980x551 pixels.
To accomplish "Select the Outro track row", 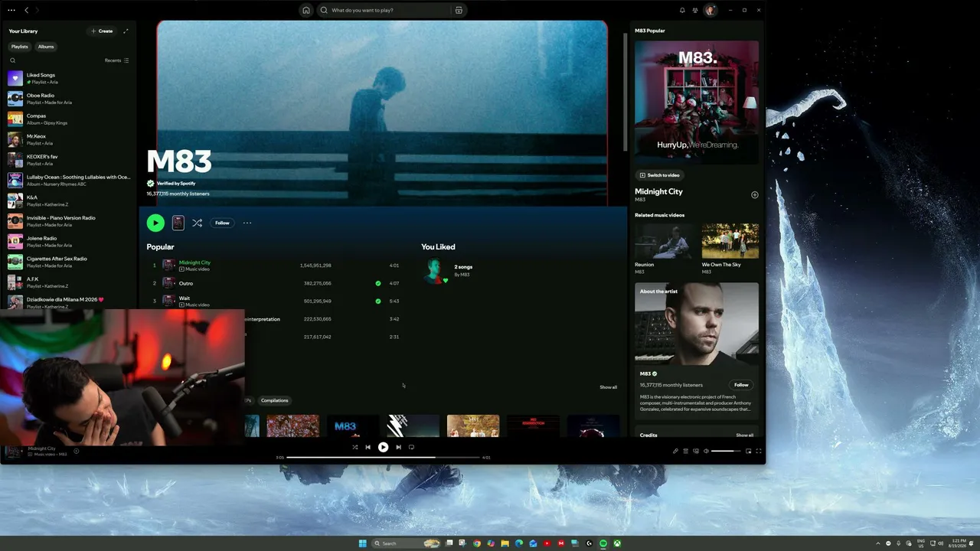I will [x=276, y=283].
